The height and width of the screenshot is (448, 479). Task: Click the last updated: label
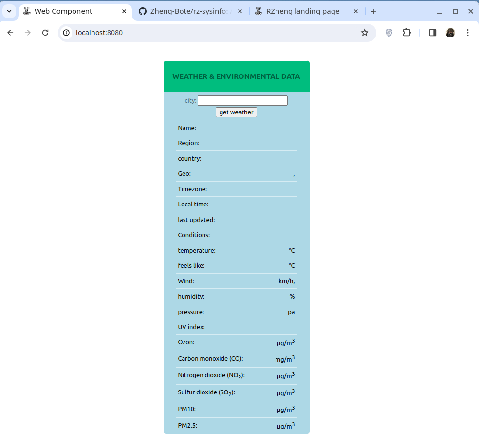pos(196,220)
